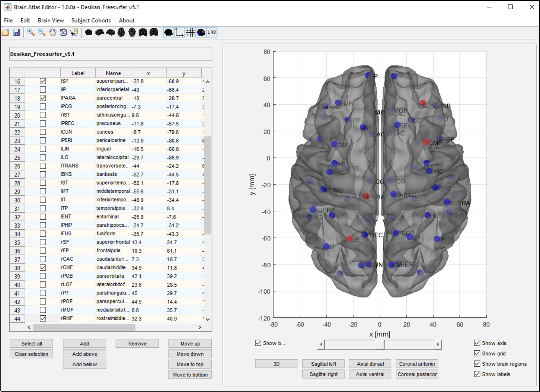Open the Subject Cohorts menu
The image size is (540, 392).
[x=91, y=20]
